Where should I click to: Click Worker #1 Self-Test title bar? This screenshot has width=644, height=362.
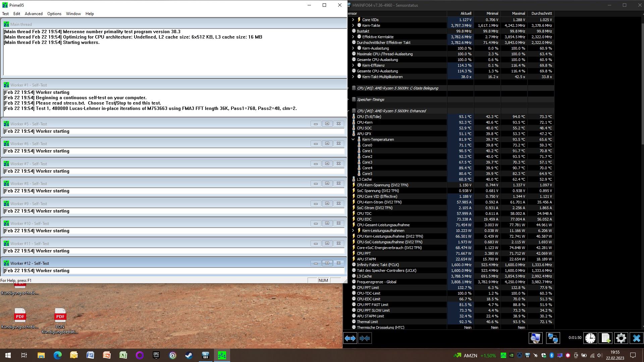pyautogui.click(x=174, y=85)
